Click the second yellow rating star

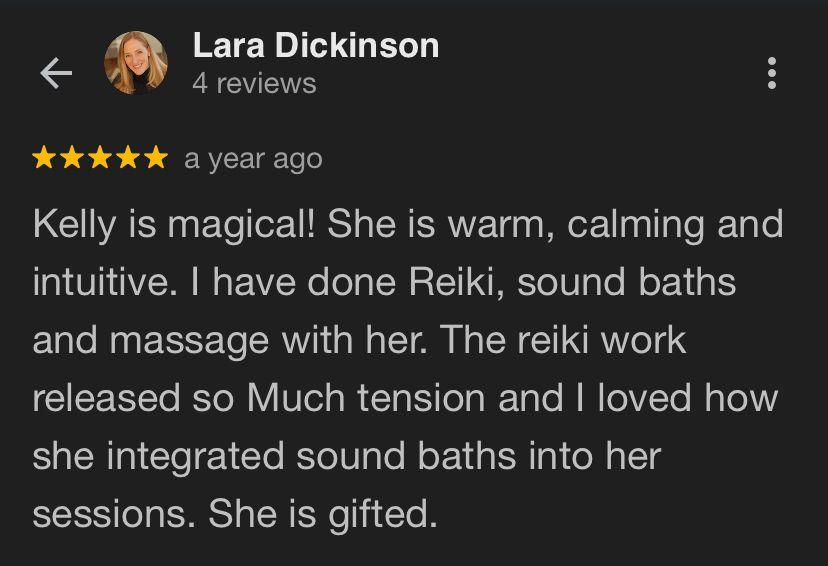pos(72,157)
